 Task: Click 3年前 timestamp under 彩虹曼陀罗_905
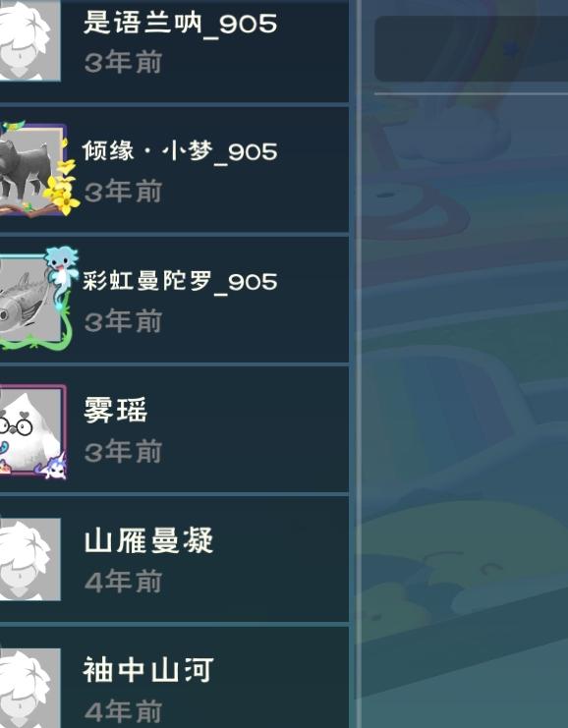pyautogui.click(x=123, y=321)
